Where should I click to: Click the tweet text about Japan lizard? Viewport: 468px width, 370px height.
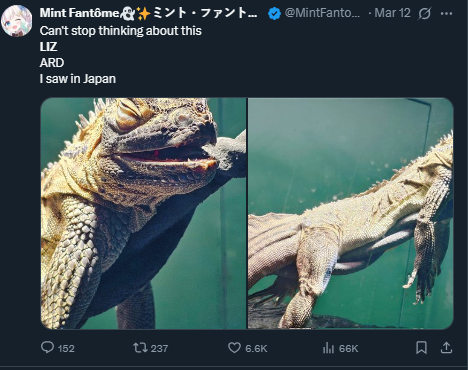[x=121, y=55]
